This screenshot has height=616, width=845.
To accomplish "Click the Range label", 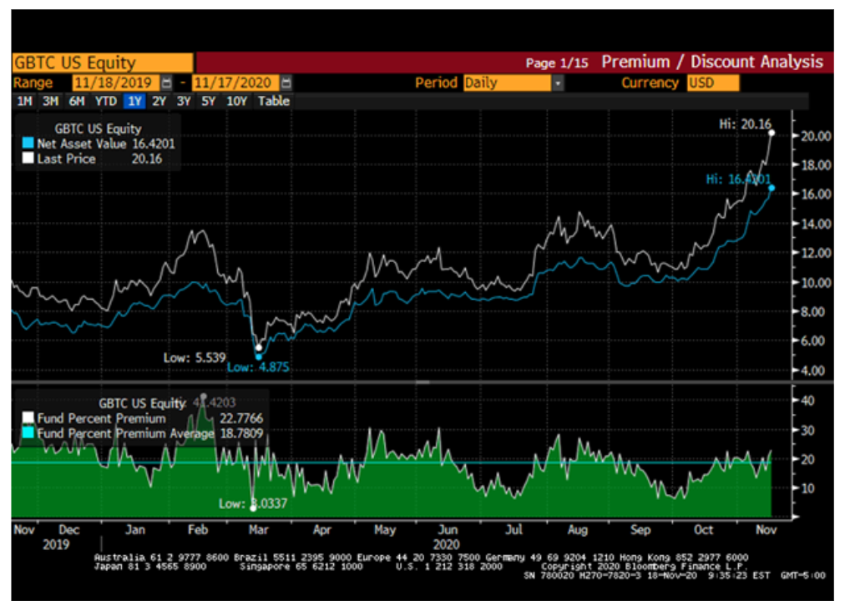I will pyautogui.click(x=33, y=83).
